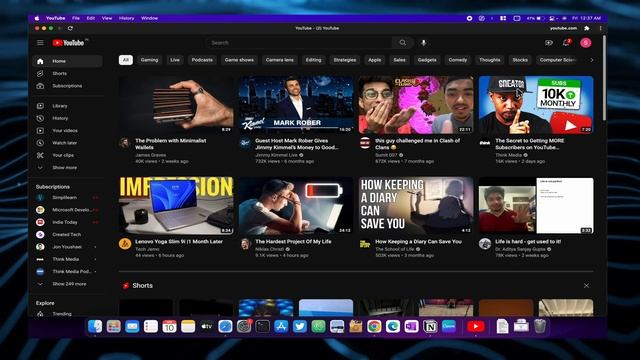This screenshot has width=640, height=360.
Task: Open Watch later in the sidebar
Action: (67, 143)
